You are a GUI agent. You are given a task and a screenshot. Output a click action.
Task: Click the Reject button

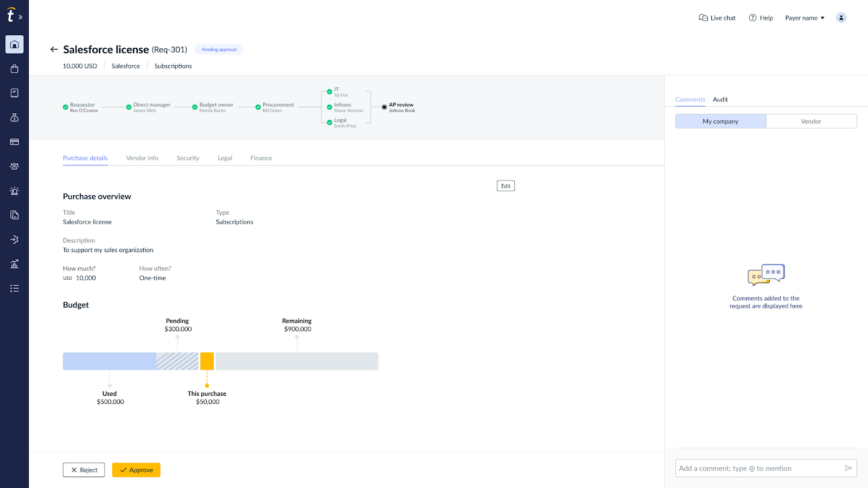click(84, 470)
